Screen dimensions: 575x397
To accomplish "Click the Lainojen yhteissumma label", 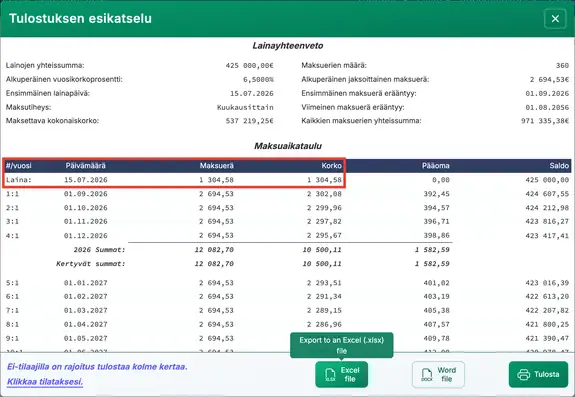I will [45, 66].
